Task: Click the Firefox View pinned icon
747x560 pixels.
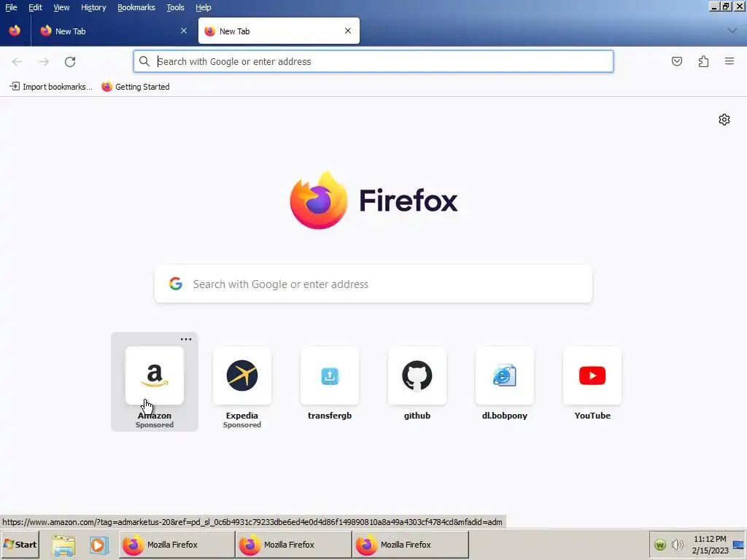Action: click(15, 31)
